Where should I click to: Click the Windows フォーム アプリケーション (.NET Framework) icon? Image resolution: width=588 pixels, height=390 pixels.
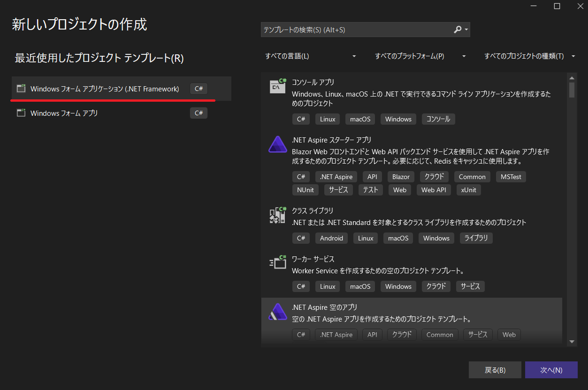click(x=21, y=88)
